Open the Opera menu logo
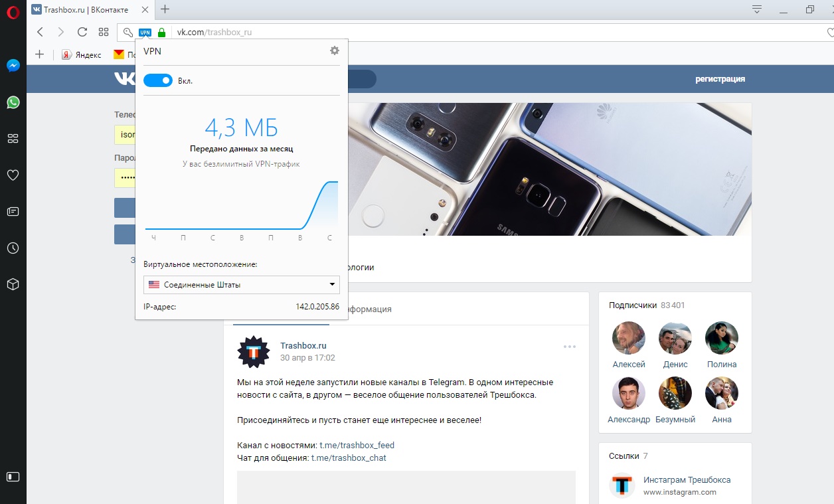The image size is (834, 504). pyautogui.click(x=13, y=11)
